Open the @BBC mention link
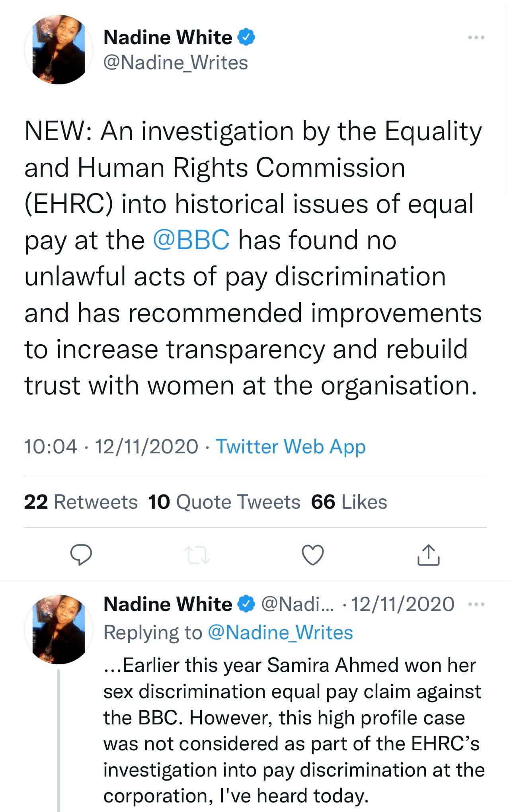 point(191,240)
